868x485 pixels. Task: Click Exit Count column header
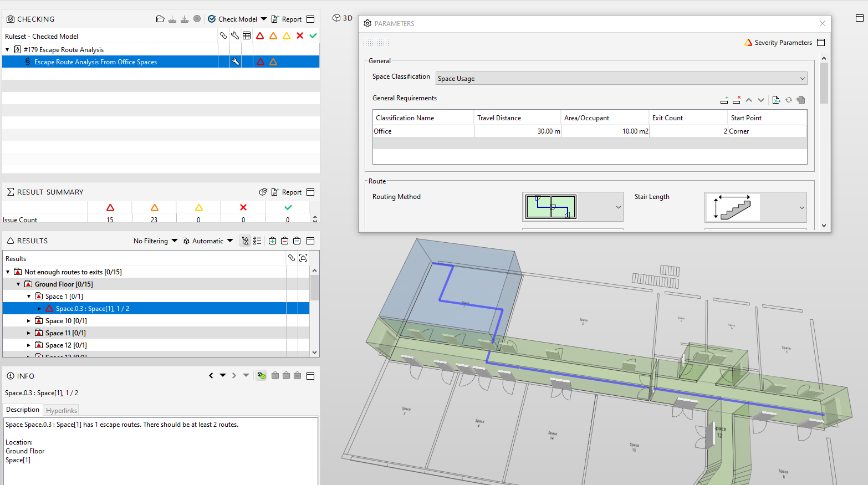coord(688,118)
